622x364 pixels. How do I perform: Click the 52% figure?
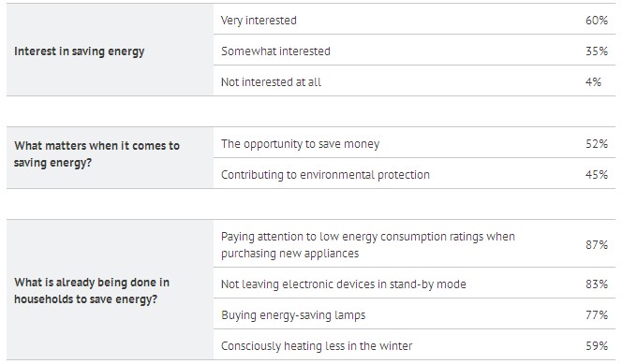[596, 144]
